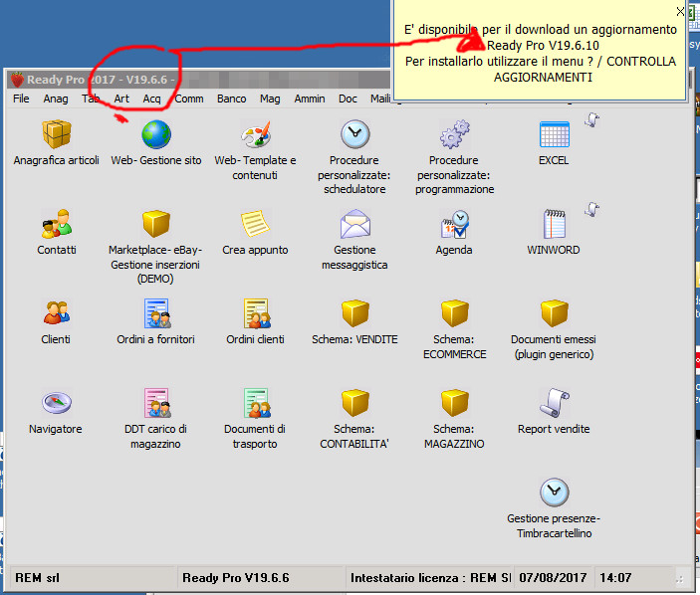700x595 pixels.
Task: Launch WINWORD shortcut icon
Action: pyautogui.click(x=554, y=224)
